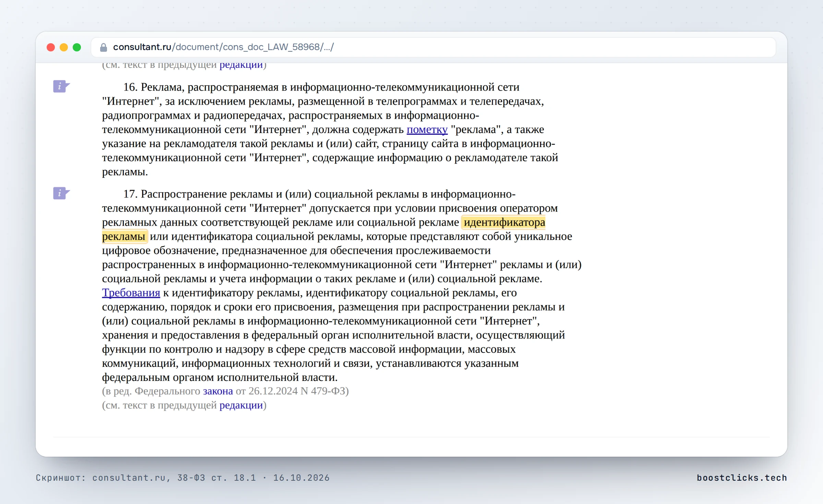The height and width of the screenshot is (504, 823).
Task: Follow the "закона" link from 26.12.2024
Action: 218,391
